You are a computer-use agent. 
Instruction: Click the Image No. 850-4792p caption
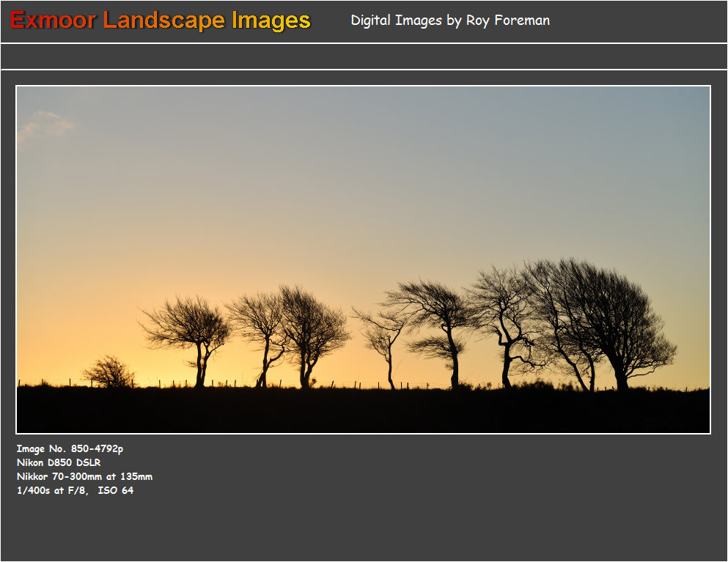pyautogui.click(x=71, y=448)
